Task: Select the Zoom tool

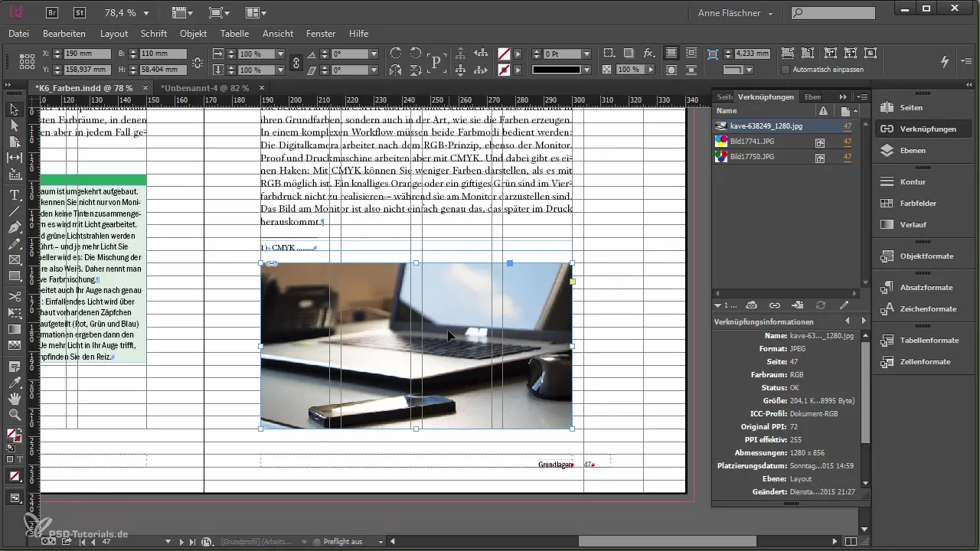Action: (15, 416)
